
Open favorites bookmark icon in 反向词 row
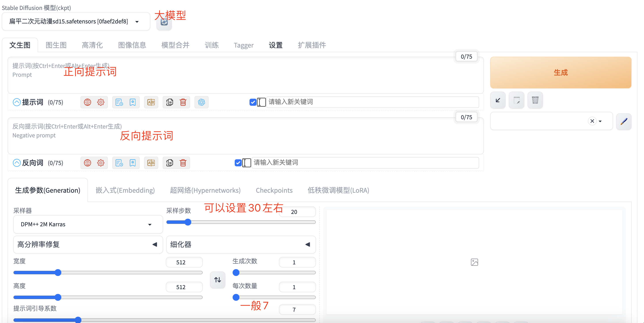click(133, 163)
